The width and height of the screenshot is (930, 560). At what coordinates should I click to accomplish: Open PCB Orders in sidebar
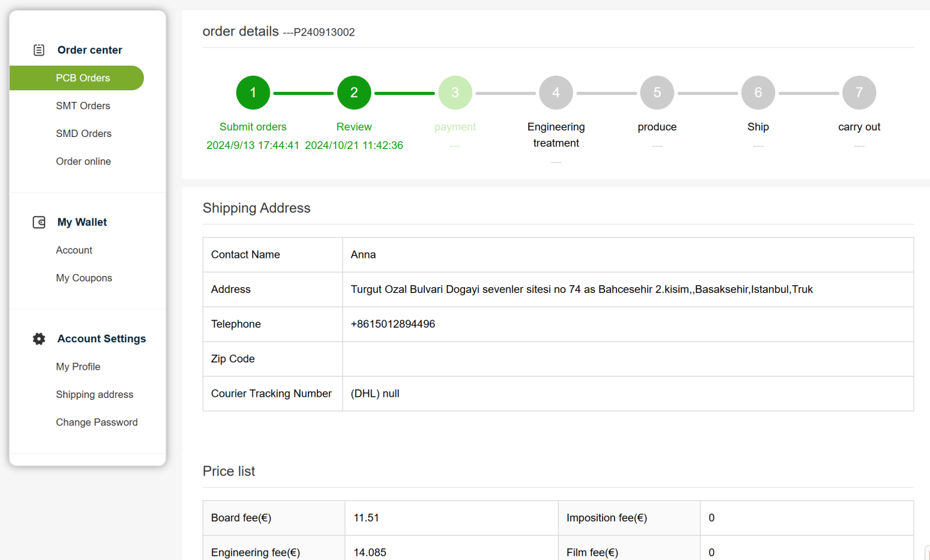point(83,78)
